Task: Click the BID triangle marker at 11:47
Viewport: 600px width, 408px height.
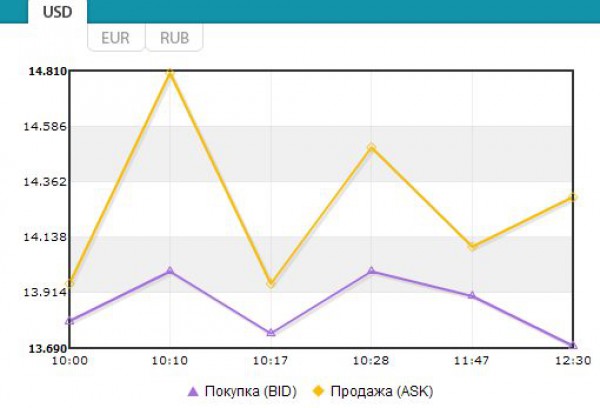Action: [x=472, y=295]
